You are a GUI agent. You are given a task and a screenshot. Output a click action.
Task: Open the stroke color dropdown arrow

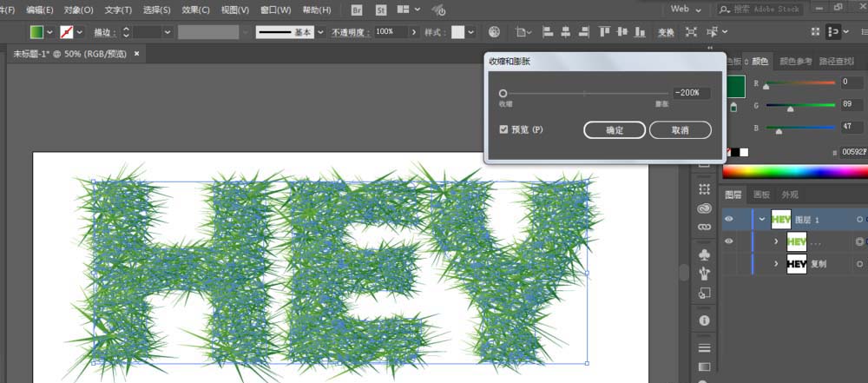[80, 32]
